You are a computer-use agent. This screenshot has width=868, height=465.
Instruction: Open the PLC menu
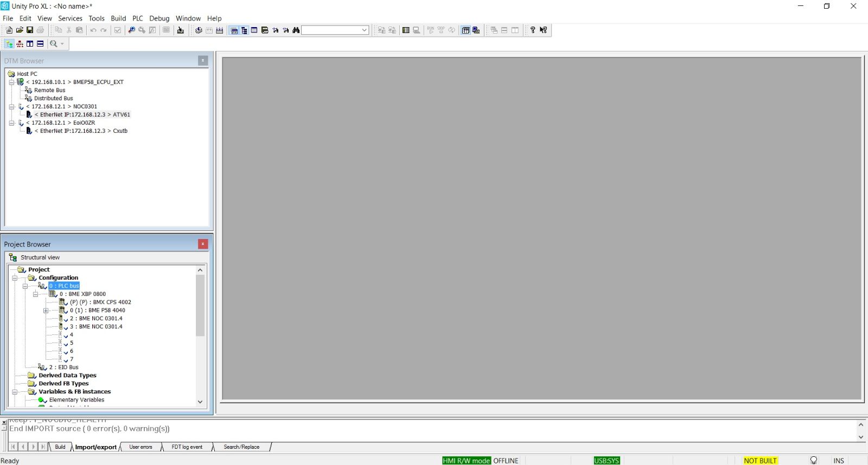point(138,18)
